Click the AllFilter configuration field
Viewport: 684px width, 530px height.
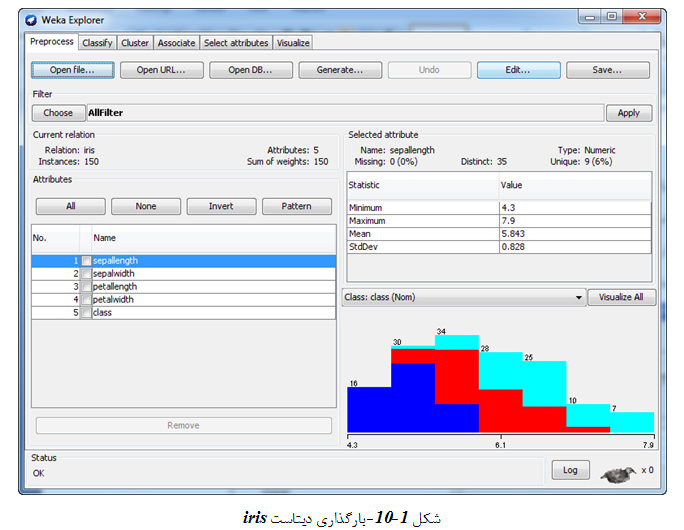pos(345,113)
